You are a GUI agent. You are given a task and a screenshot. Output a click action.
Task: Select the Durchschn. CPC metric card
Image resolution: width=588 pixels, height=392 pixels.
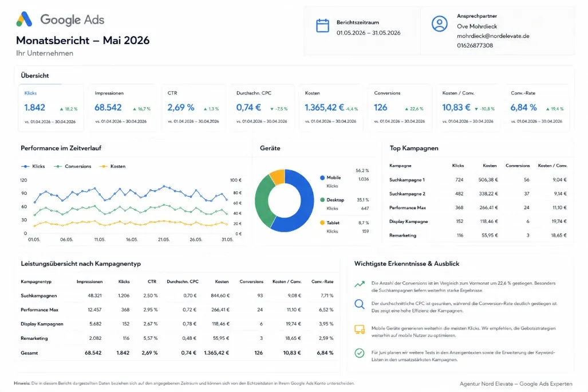point(262,108)
